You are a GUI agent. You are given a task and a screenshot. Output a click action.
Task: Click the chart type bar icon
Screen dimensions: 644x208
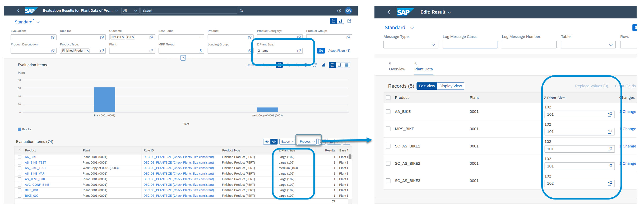[x=323, y=65]
